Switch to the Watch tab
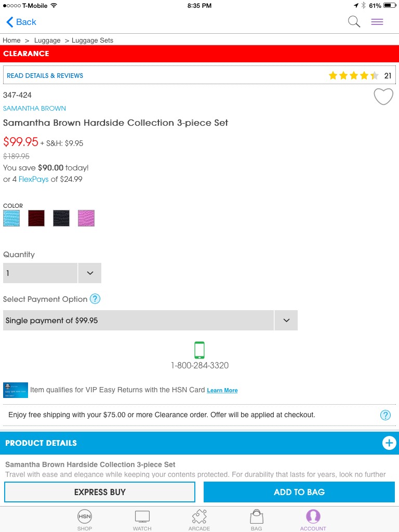 click(142, 520)
